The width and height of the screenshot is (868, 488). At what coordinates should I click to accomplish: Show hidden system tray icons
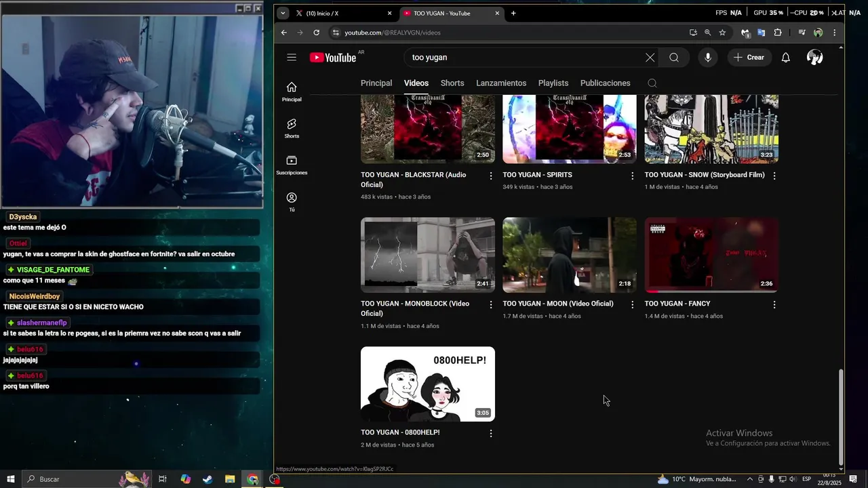point(750,479)
